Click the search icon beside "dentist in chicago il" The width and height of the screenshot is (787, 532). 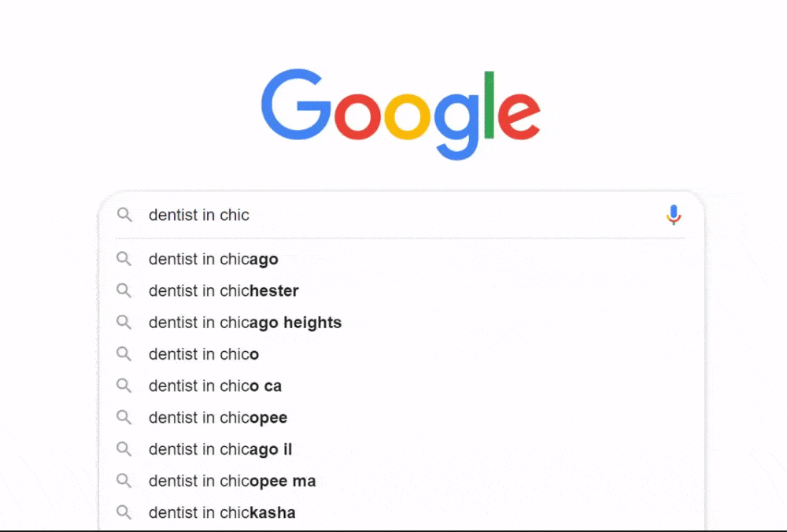(124, 449)
